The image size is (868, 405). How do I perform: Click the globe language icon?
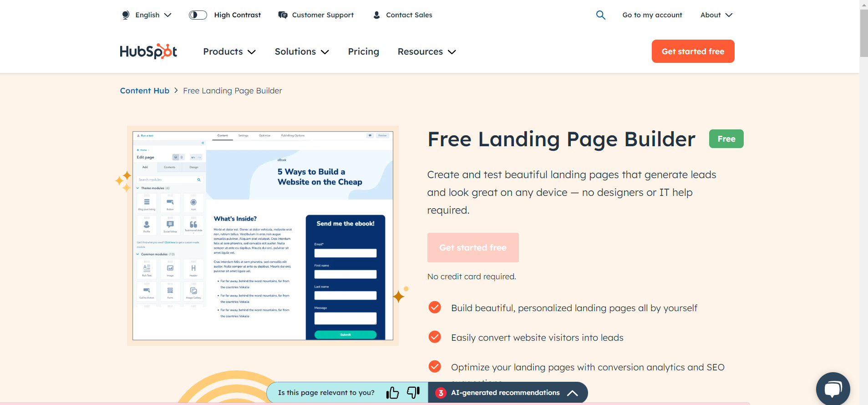tap(126, 15)
